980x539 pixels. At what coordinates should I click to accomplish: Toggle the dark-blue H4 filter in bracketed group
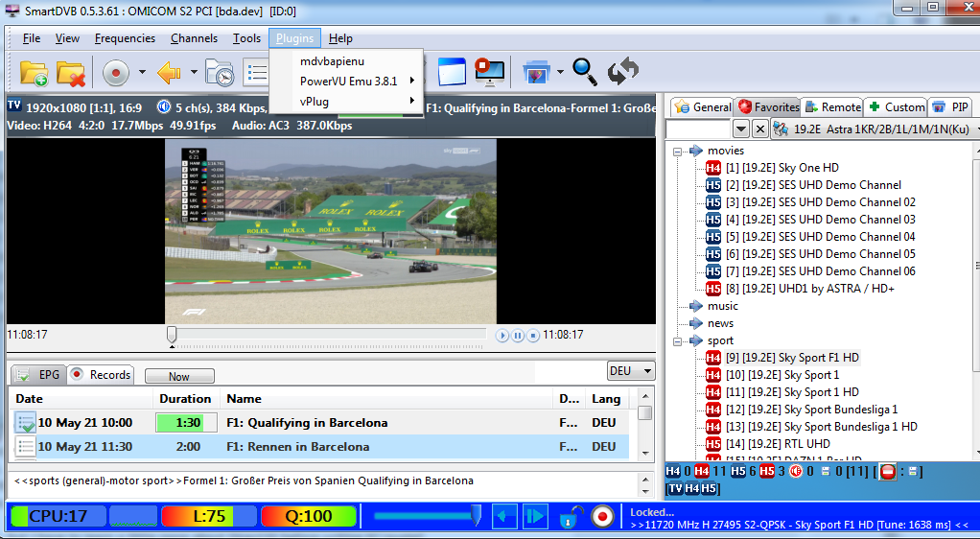point(692,489)
